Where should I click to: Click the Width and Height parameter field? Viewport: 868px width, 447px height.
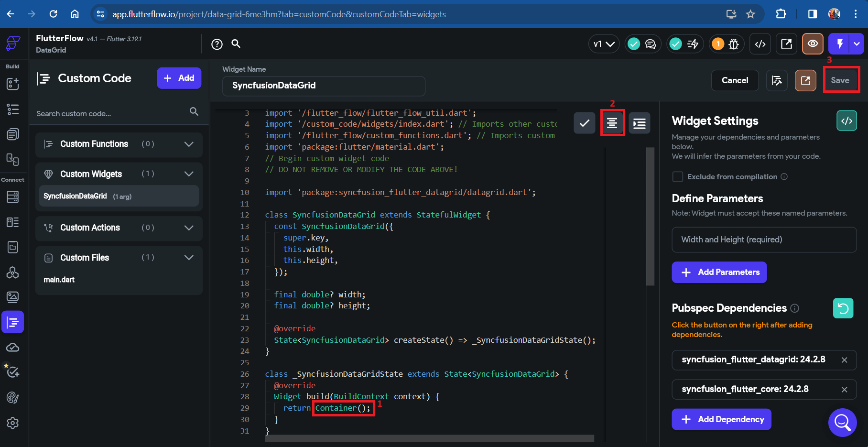pos(764,240)
